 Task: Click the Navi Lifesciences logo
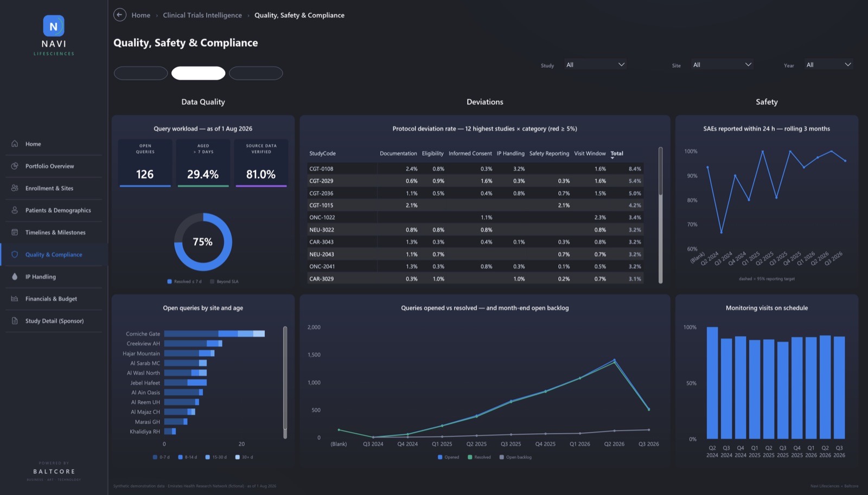pyautogui.click(x=54, y=35)
